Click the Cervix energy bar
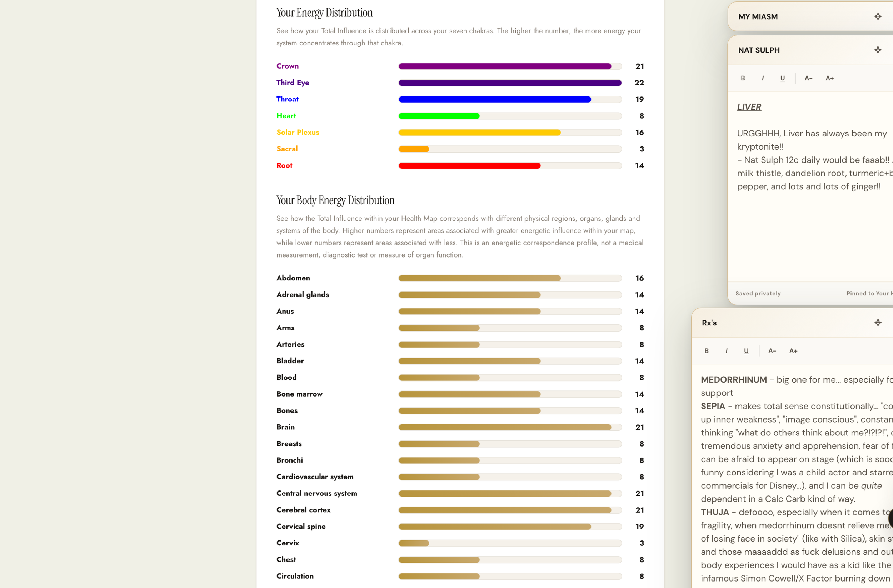Viewport: 893px width, 588px height. pos(510,543)
